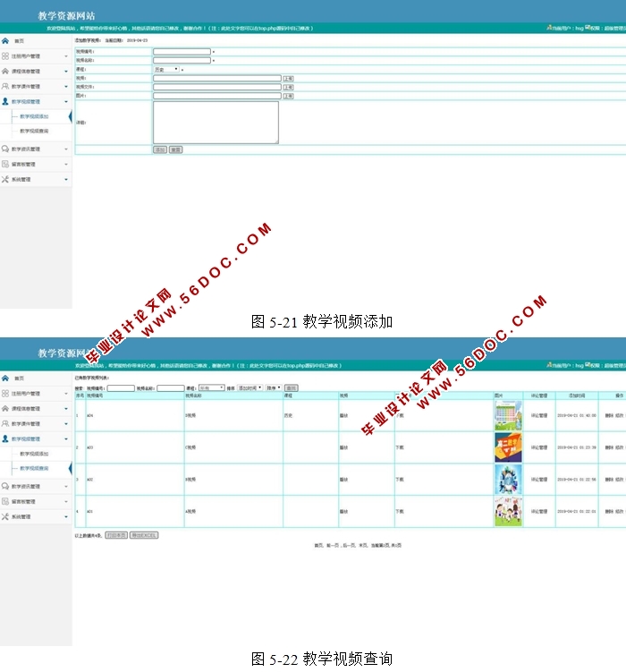Click the 课程信息管理 house icon on the video-query page
Screen dimensions: 626x672
coord(5,408)
